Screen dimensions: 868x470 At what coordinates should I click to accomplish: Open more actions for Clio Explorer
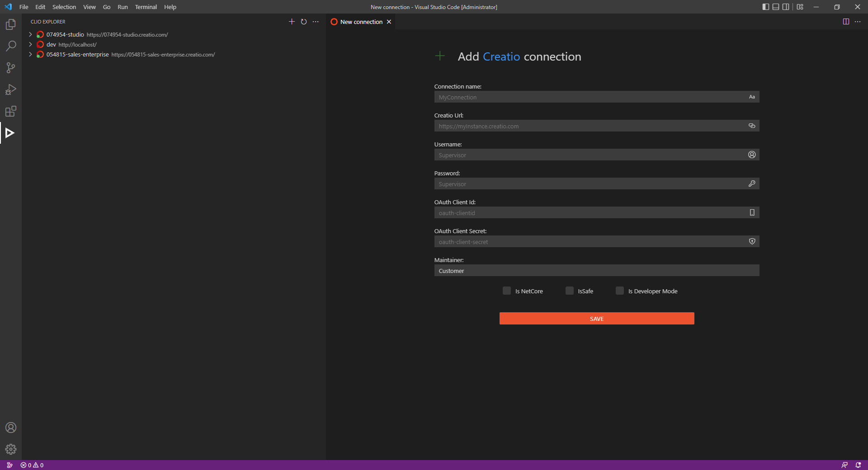click(315, 22)
